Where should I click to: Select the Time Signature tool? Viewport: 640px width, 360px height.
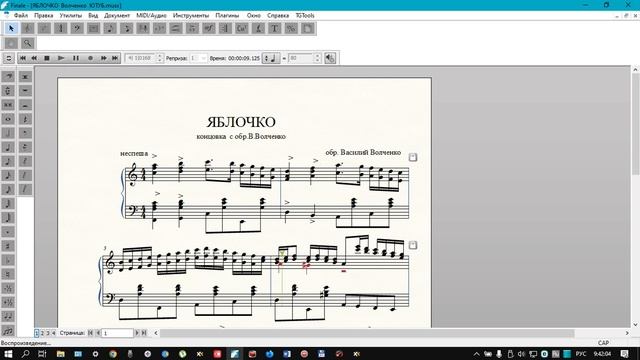pyautogui.click(x=61, y=28)
